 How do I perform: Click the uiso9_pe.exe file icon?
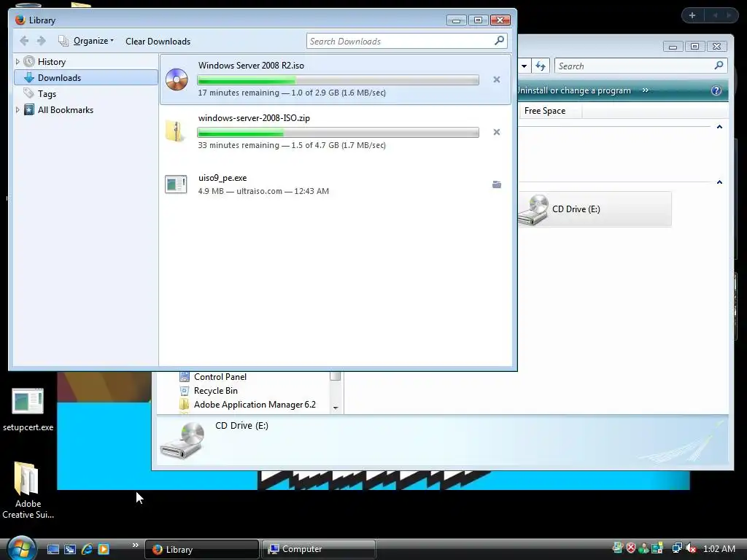click(176, 184)
